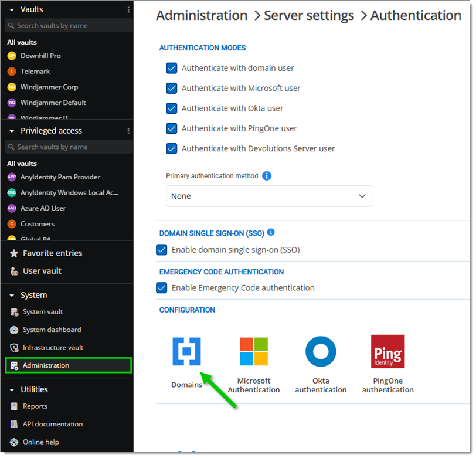Toggle Authenticate with Okta user checkbox

point(172,108)
